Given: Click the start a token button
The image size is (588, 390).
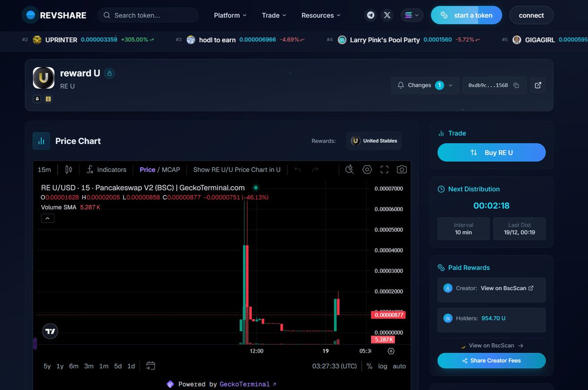Looking at the screenshot, I should [x=466, y=15].
